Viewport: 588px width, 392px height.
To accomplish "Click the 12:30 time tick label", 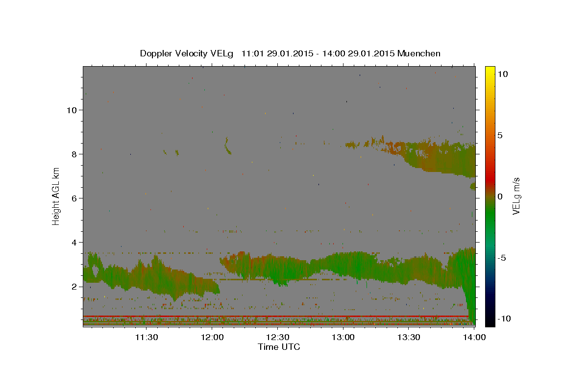I will [278, 337].
